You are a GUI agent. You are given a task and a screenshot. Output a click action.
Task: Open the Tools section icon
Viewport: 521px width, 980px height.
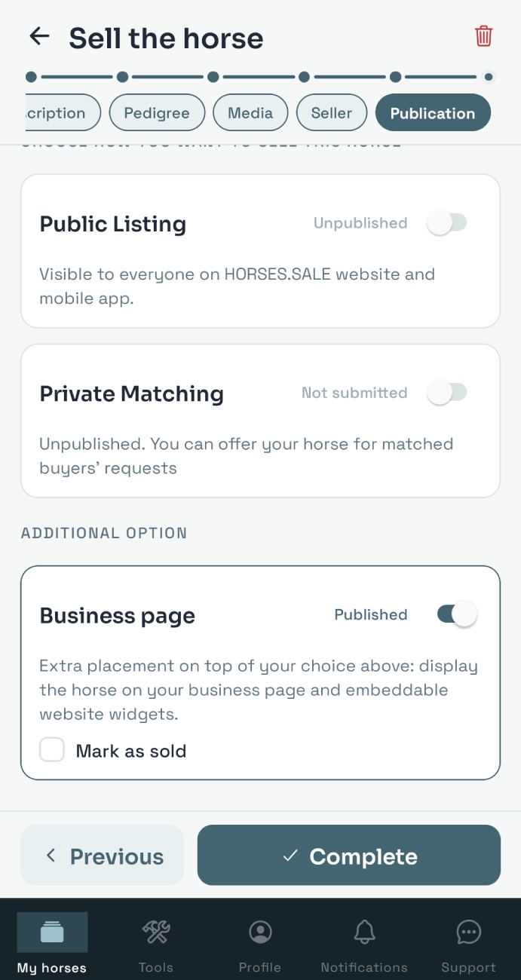pos(156,933)
